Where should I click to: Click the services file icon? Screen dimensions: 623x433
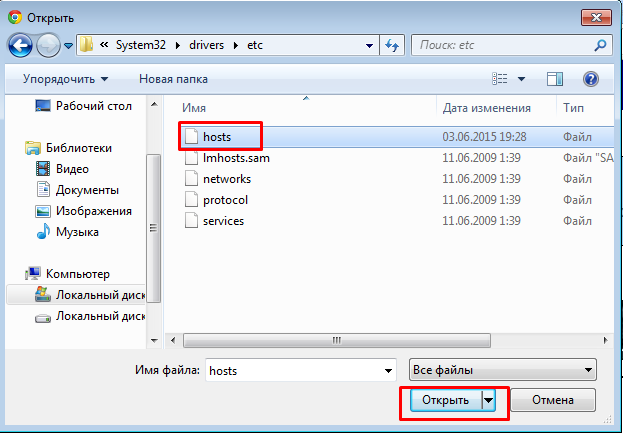click(x=191, y=221)
